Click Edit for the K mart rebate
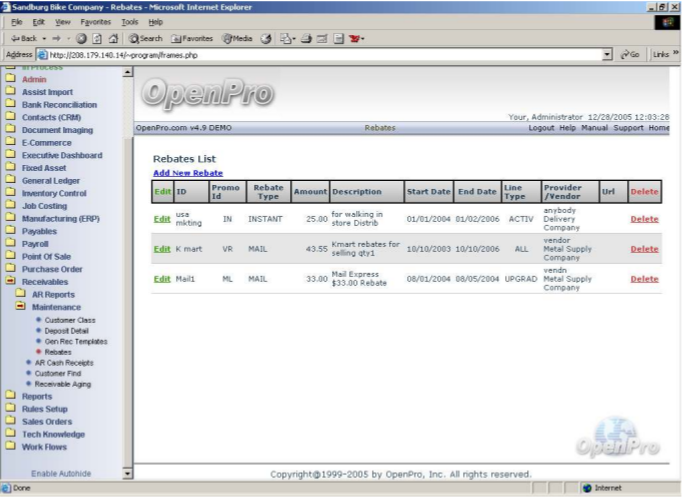 pyautogui.click(x=161, y=247)
